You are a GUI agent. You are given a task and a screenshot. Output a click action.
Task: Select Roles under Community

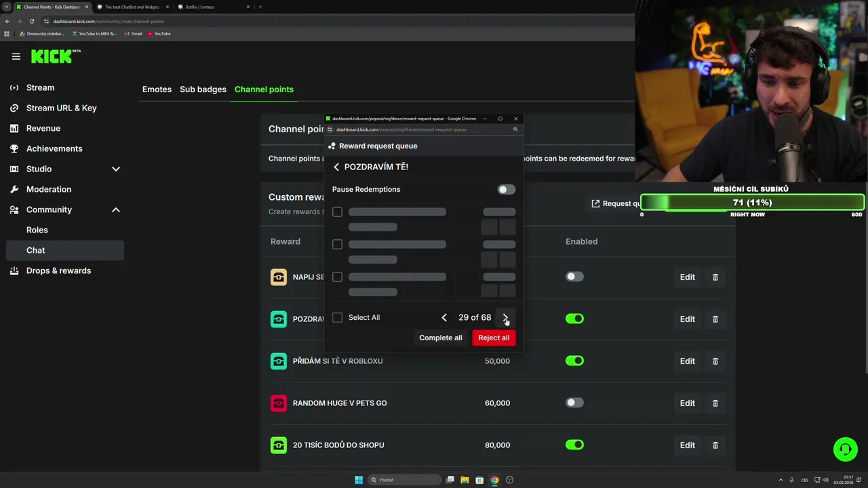(37, 230)
